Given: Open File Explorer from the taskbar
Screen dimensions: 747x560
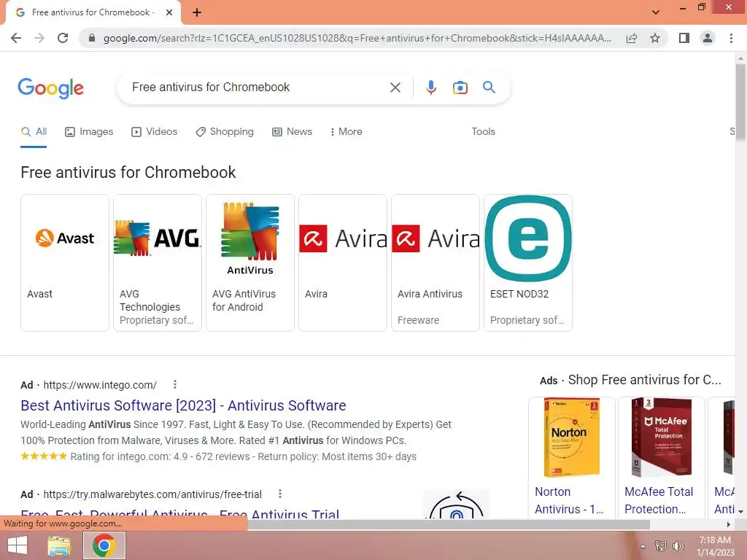Looking at the screenshot, I should [x=59, y=545].
